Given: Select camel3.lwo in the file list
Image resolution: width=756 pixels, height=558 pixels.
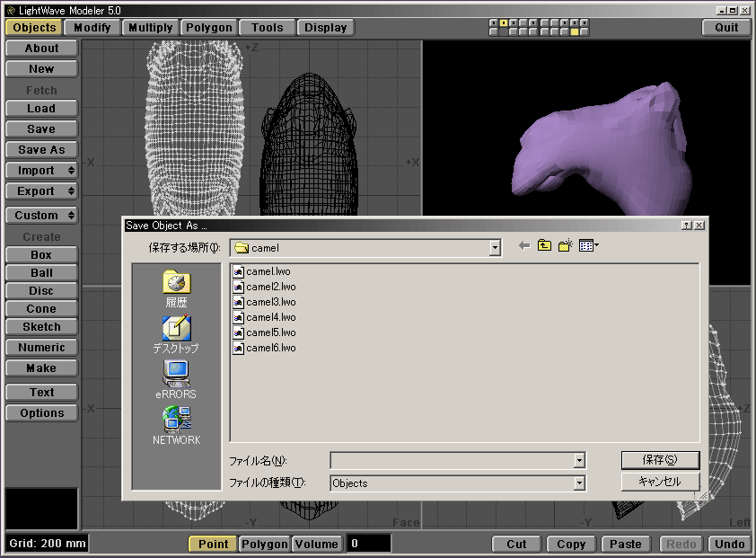Looking at the screenshot, I should pyautogui.click(x=270, y=302).
